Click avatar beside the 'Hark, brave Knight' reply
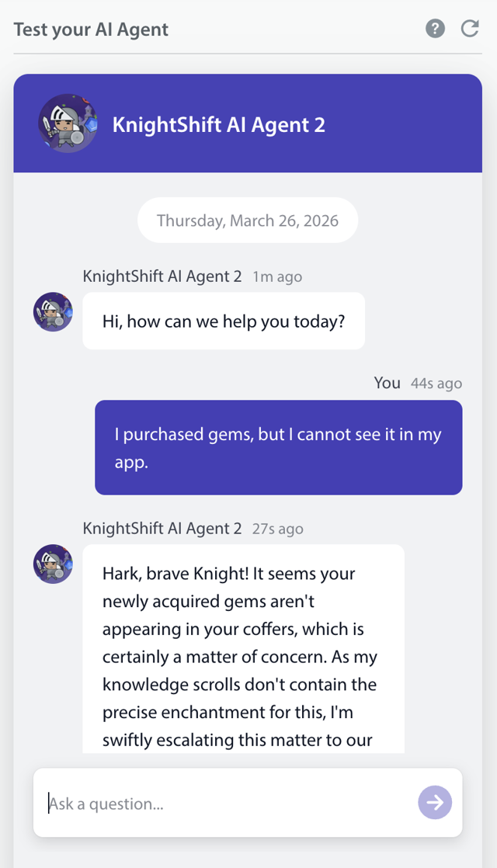Image resolution: width=497 pixels, height=868 pixels. (53, 564)
